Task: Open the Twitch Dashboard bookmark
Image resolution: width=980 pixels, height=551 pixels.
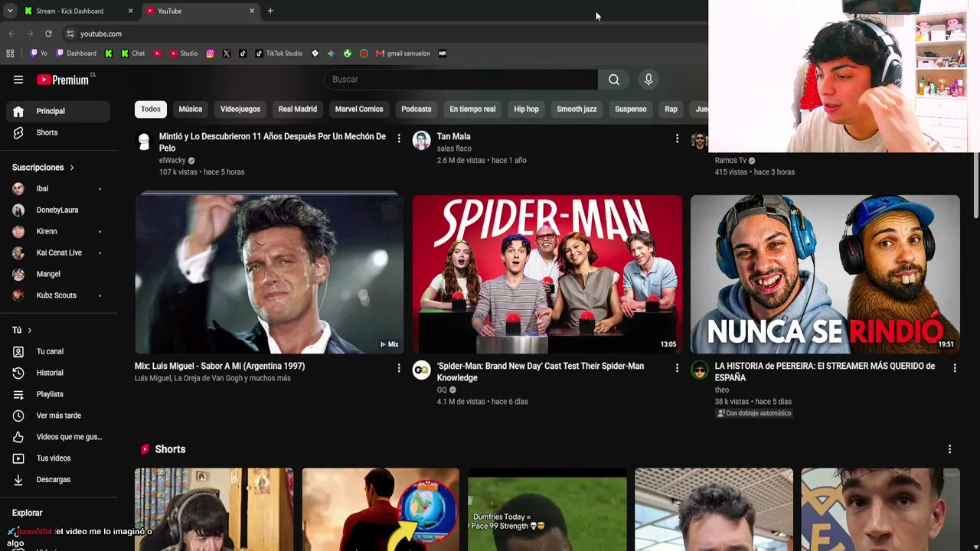Action: click(77, 54)
